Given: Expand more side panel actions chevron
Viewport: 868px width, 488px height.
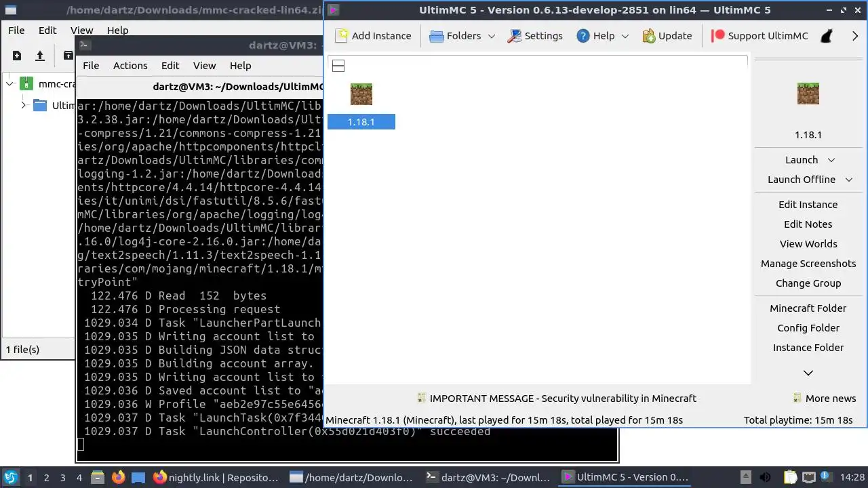Looking at the screenshot, I should pos(808,373).
